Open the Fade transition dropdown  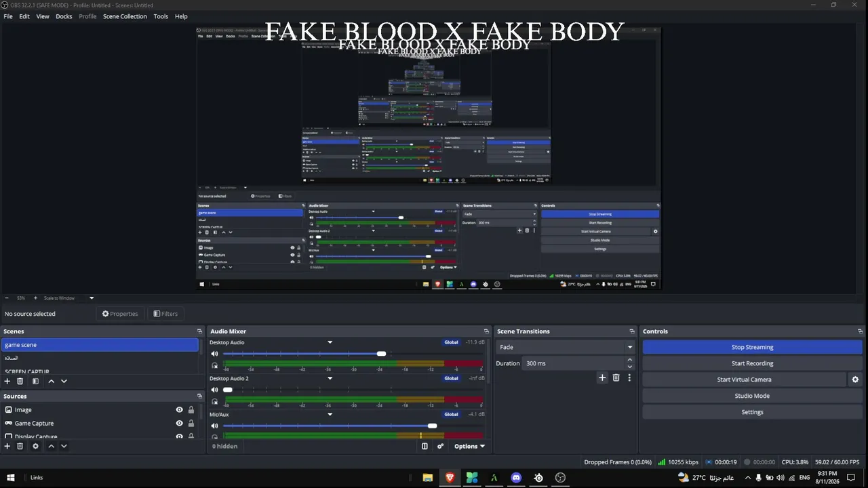click(x=566, y=347)
